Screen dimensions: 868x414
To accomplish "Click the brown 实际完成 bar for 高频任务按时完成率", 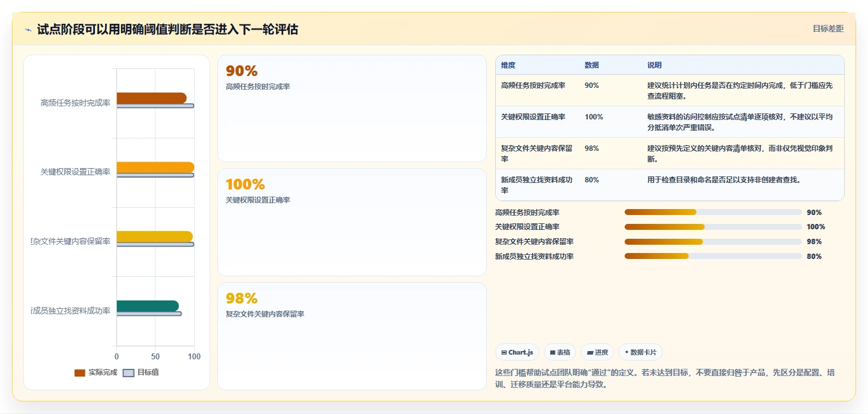I will 151,98.
